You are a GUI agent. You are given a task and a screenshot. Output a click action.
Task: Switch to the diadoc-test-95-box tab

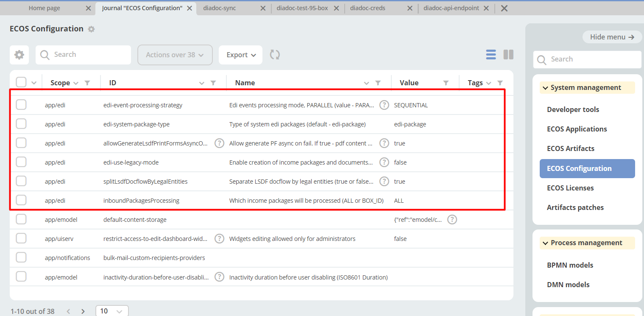point(302,8)
